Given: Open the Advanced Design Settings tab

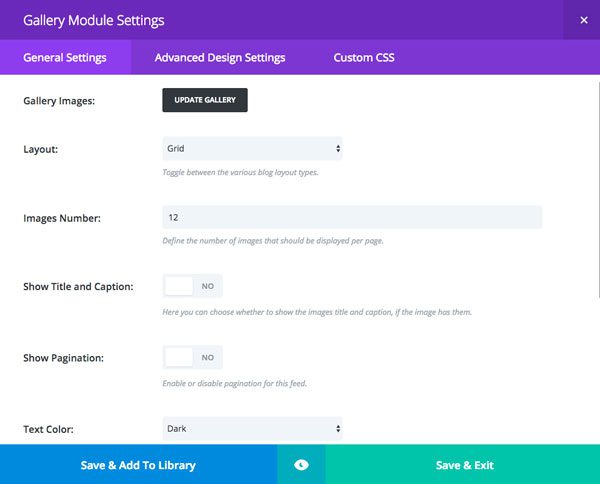Looking at the screenshot, I should (x=220, y=57).
